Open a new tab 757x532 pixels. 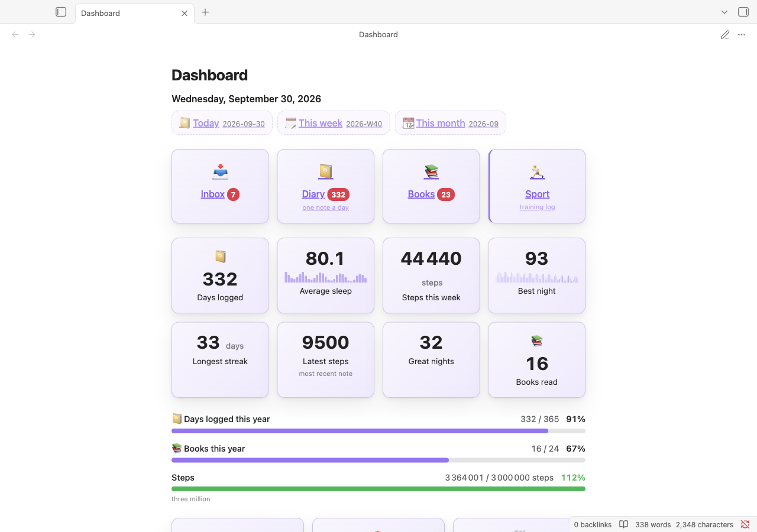pyautogui.click(x=205, y=12)
